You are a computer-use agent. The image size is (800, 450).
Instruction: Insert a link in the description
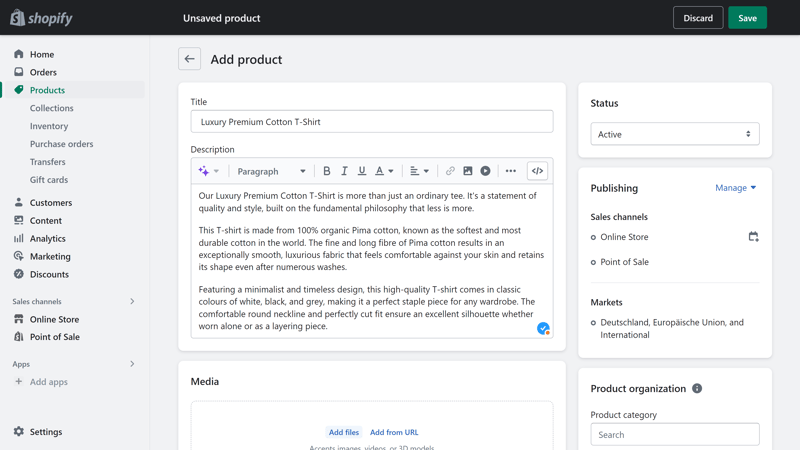point(450,171)
